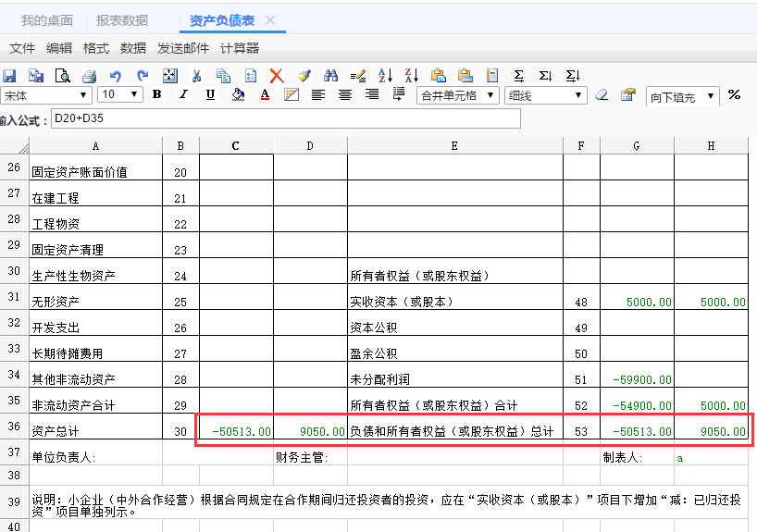Click the Cut scissors icon
Image resolution: width=757 pixels, height=532 pixels.
(x=196, y=76)
